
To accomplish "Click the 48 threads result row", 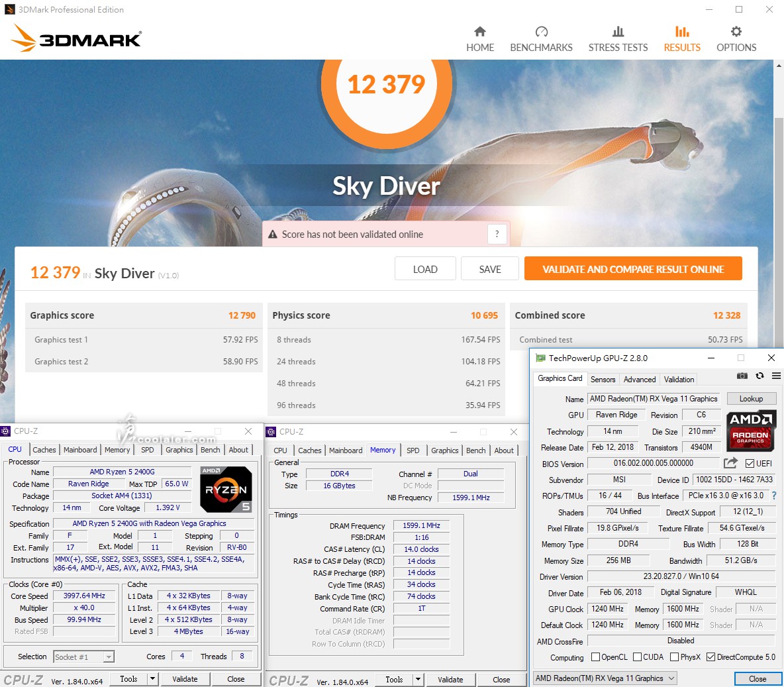I will (x=387, y=384).
